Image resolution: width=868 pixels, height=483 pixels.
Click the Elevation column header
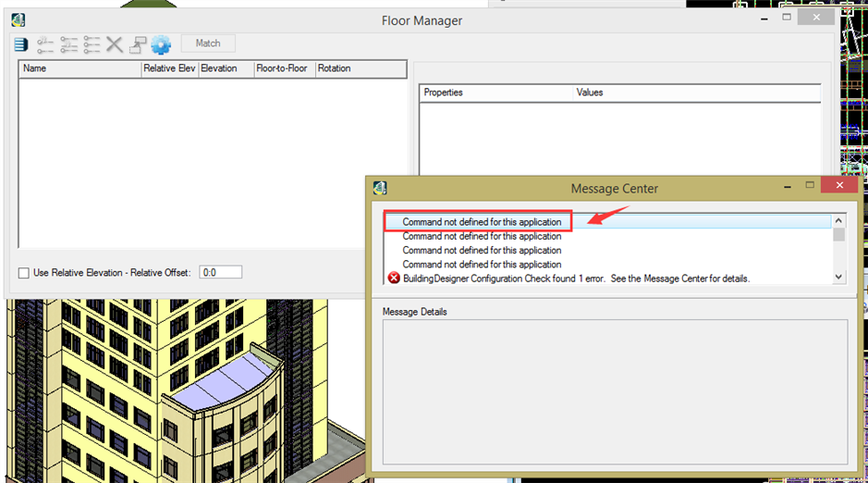[x=226, y=68]
